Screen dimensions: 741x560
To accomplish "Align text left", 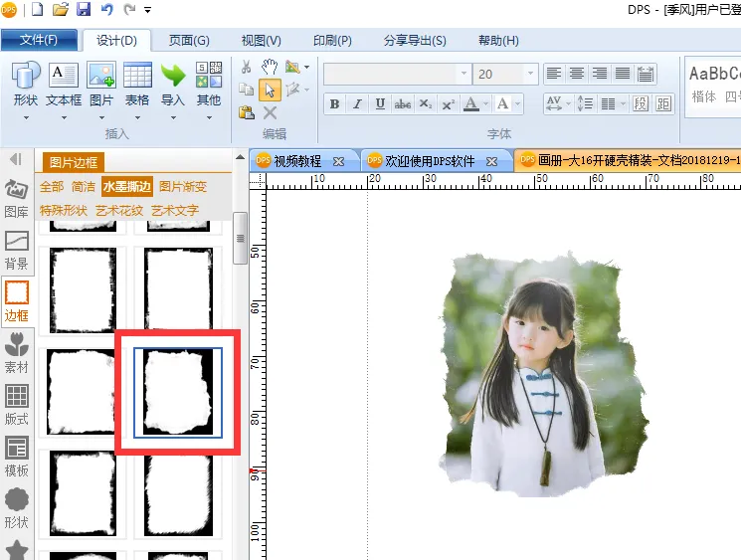I will [554, 74].
